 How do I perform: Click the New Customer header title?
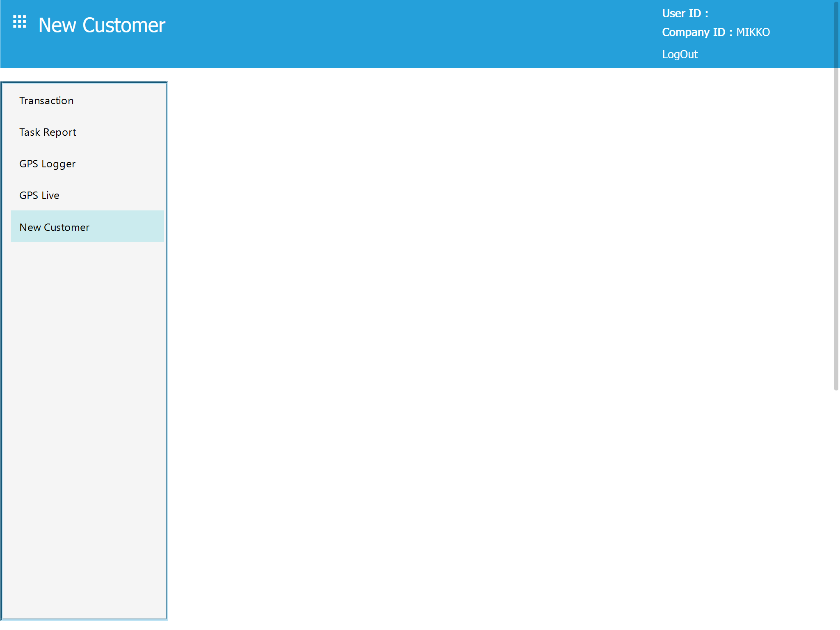point(102,25)
